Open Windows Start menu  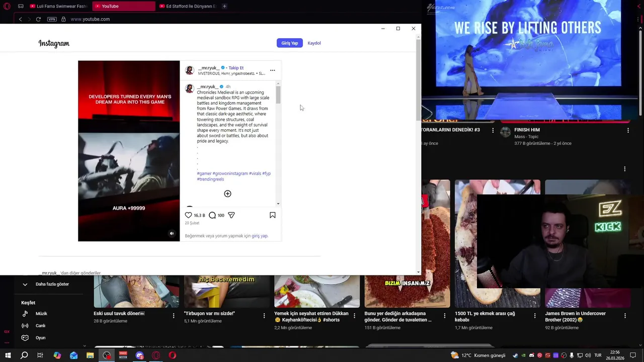tap(8, 355)
